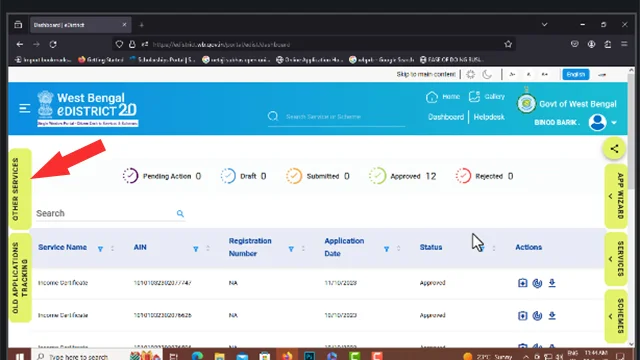The height and width of the screenshot is (360, 640).
Task: Open the Helpdesk menu item
Action: tap(489, 117)
